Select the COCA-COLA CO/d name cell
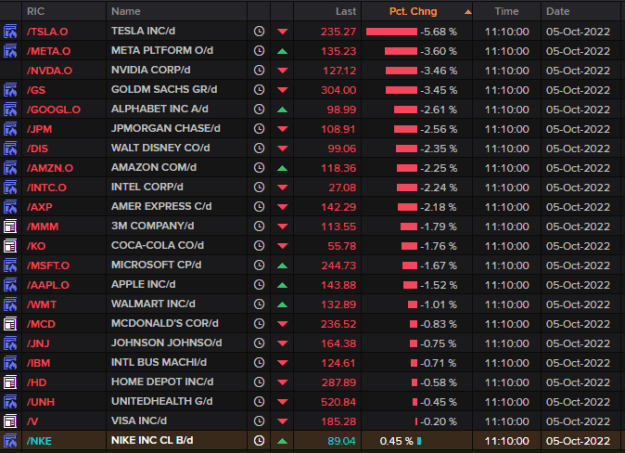Image resolution: width=625 pixels, height=453 pixels. click(x=157, y=245)
